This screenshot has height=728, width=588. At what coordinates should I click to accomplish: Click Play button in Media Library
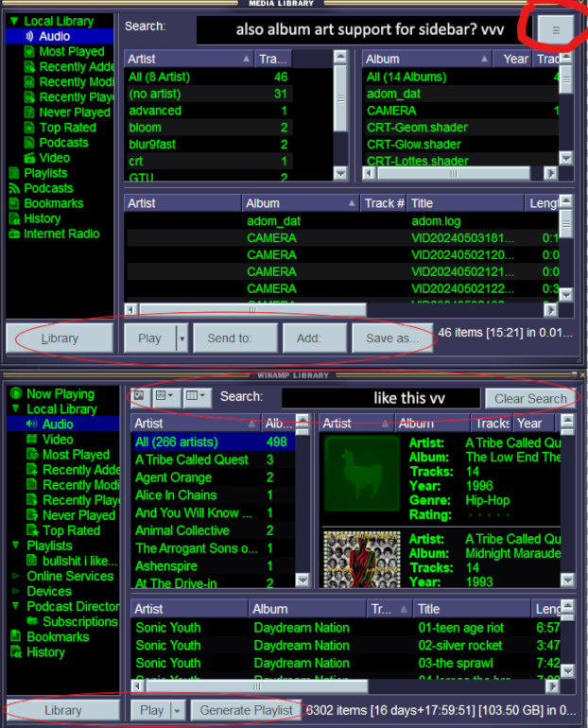coord(150,338)
